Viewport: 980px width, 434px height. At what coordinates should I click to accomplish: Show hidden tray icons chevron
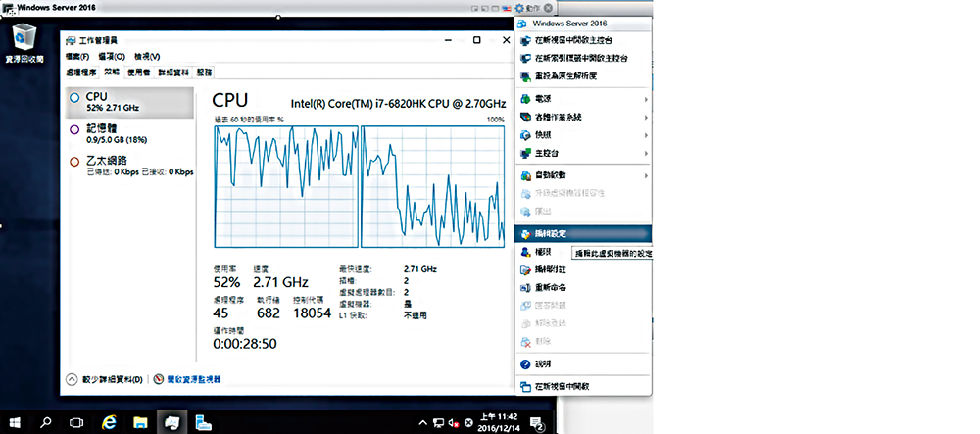(423, 423)
